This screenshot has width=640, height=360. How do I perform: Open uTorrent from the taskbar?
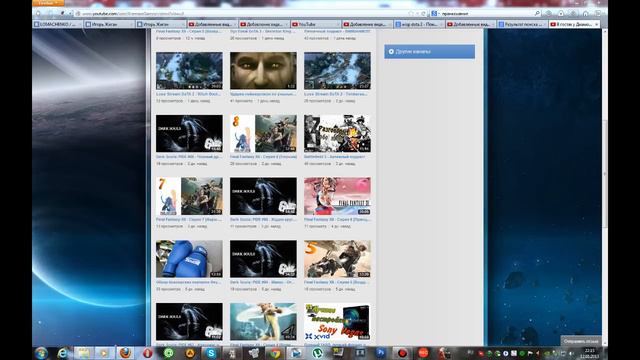pyautogui.click(x=317, y=353)
